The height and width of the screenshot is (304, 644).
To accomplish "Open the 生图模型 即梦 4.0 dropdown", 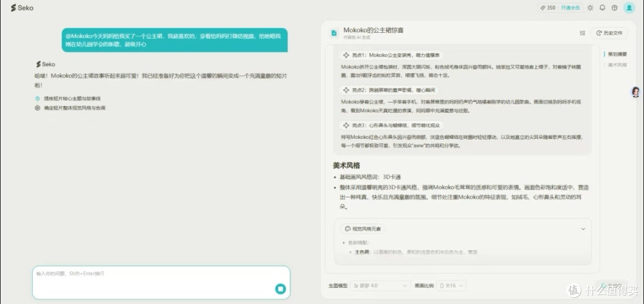I will 380,285.
